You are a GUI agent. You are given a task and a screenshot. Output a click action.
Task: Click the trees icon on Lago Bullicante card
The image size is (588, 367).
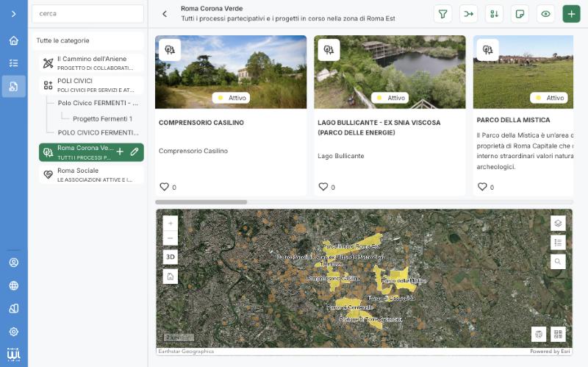[x=329, y=50]
